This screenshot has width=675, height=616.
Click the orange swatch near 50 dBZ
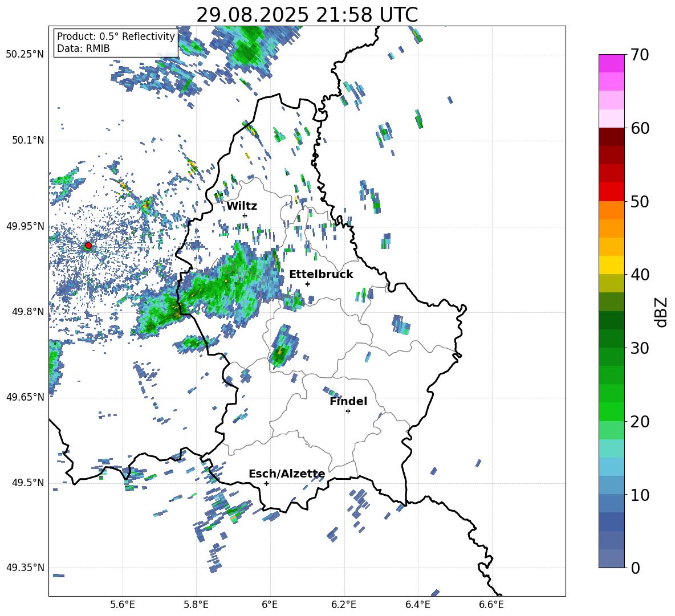[611, 210]
